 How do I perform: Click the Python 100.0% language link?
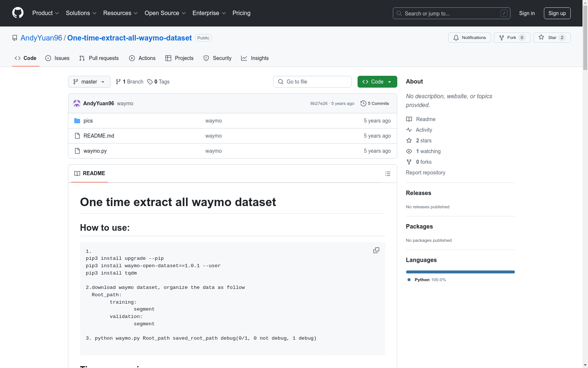[427, 280]
